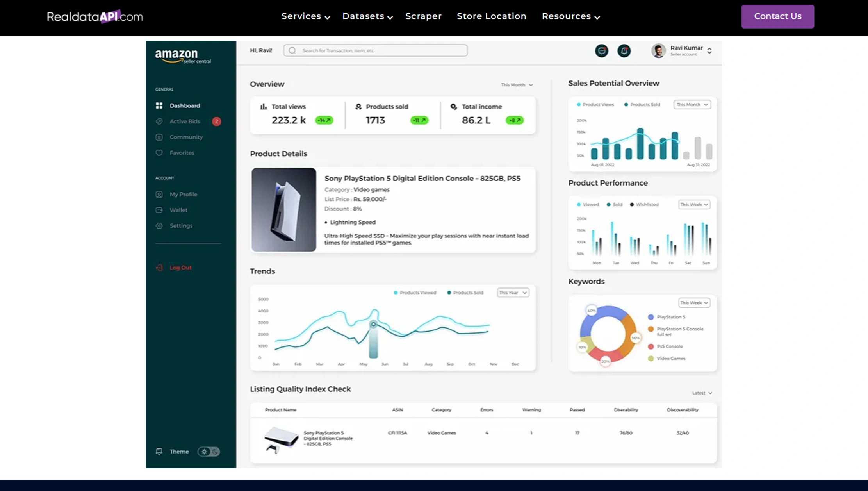Click the red Active Bids badge

click(x=216, y=121)
